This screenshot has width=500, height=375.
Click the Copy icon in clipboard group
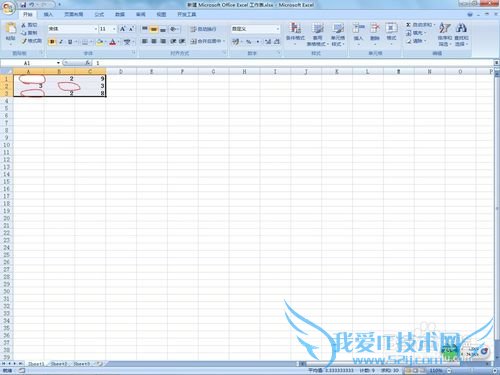click(24, 33)
